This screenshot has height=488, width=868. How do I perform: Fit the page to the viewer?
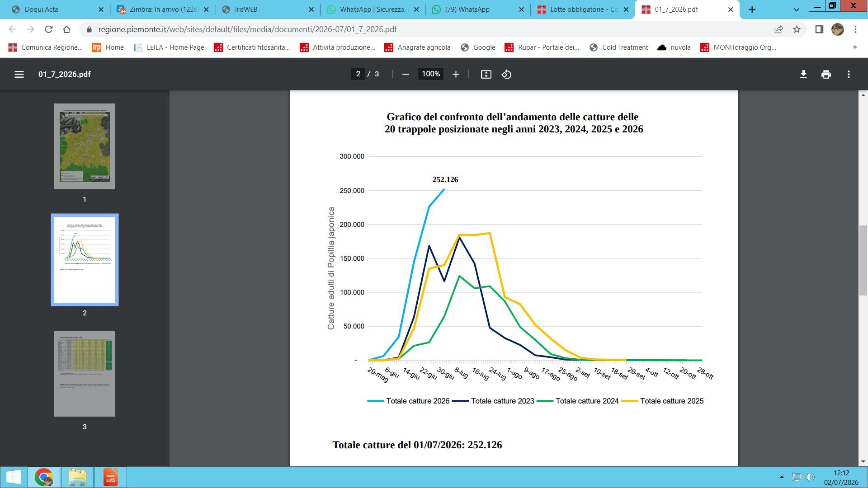[x=486, y=74]
